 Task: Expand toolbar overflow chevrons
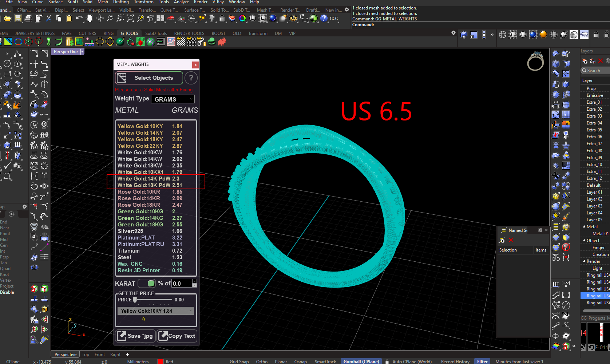tap(492, 35)
